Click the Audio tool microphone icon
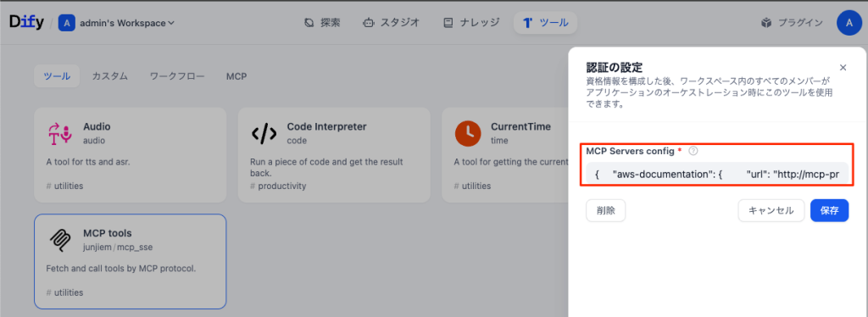The image size is (868, 317). pos(60,133)
